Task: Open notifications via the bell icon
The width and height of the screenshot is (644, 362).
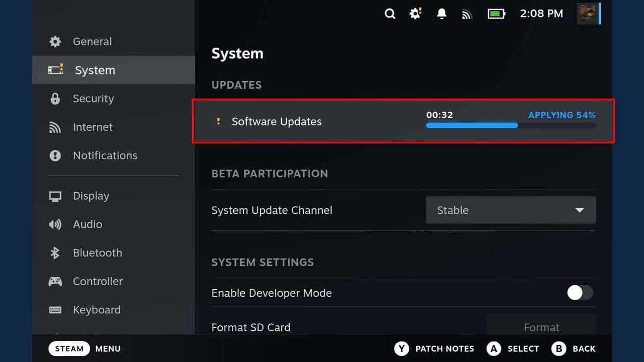Action: [x=441, y=14]
